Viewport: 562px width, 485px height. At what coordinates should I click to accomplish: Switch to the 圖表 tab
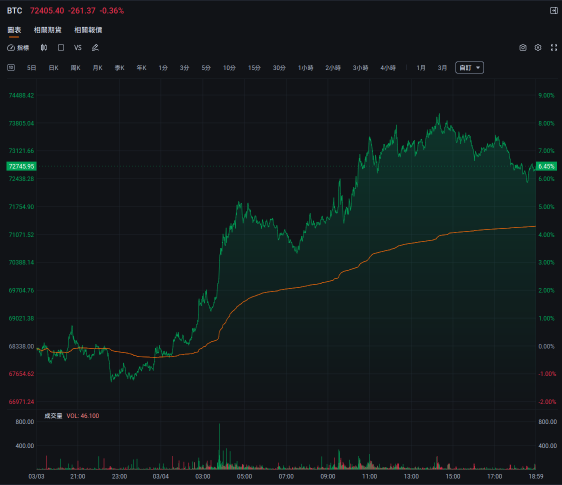[x=14, y=30]
